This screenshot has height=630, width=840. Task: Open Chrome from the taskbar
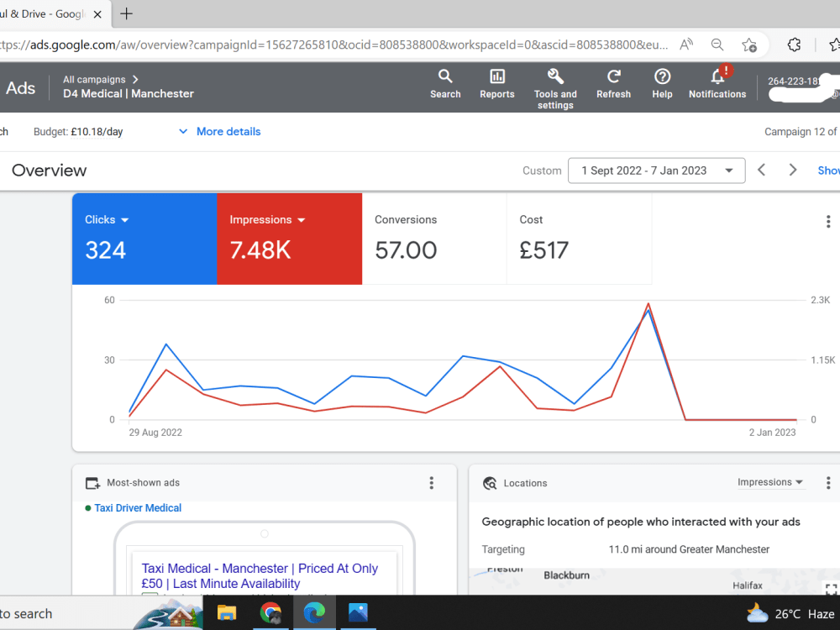click(270, 612)
